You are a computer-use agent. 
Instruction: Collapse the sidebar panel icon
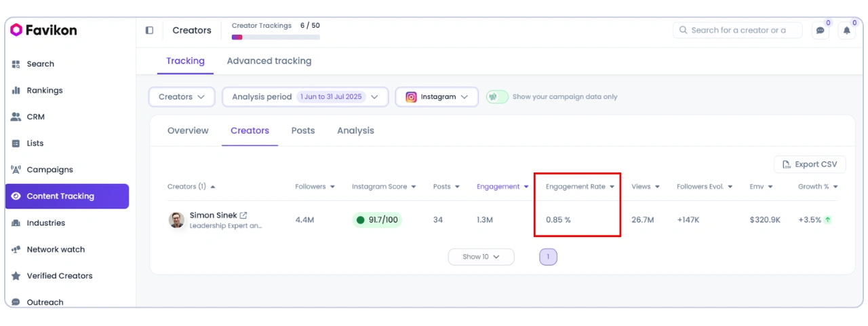149,31
